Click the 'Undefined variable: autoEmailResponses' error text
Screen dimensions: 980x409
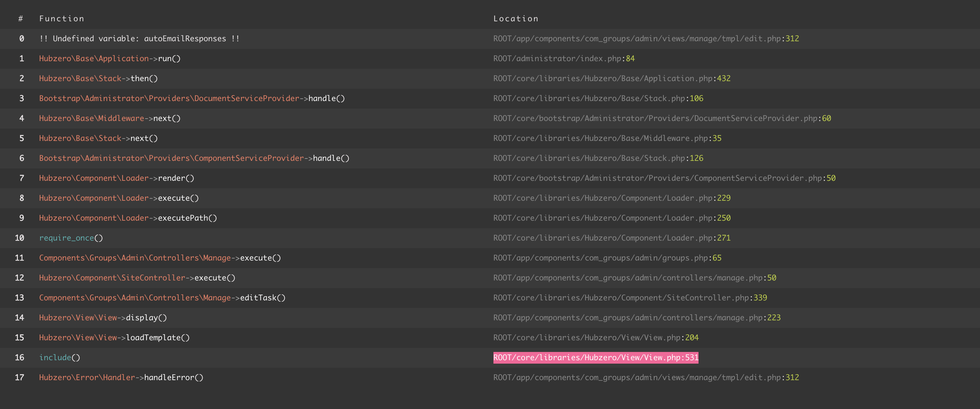pyautogui.click(x=139, y=38)
